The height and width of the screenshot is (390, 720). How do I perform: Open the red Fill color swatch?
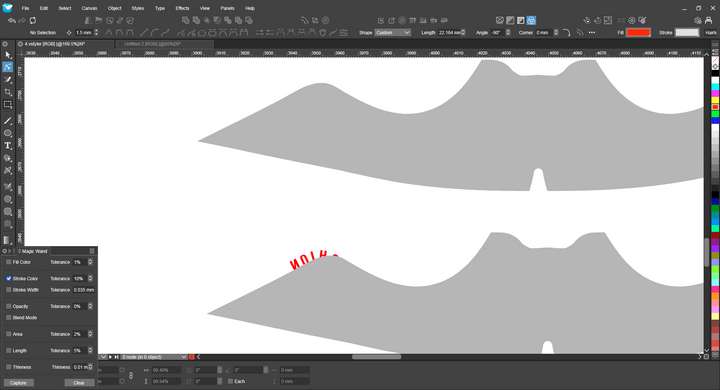(639, 33)
